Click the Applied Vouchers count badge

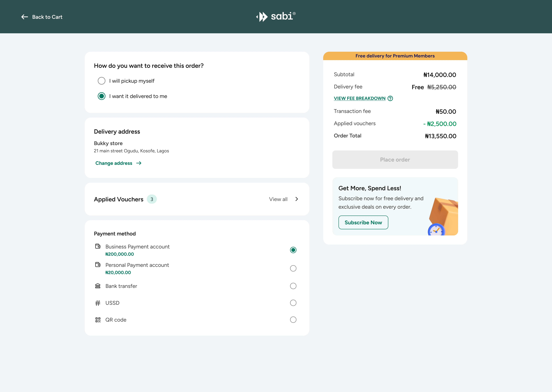[152, 199]
